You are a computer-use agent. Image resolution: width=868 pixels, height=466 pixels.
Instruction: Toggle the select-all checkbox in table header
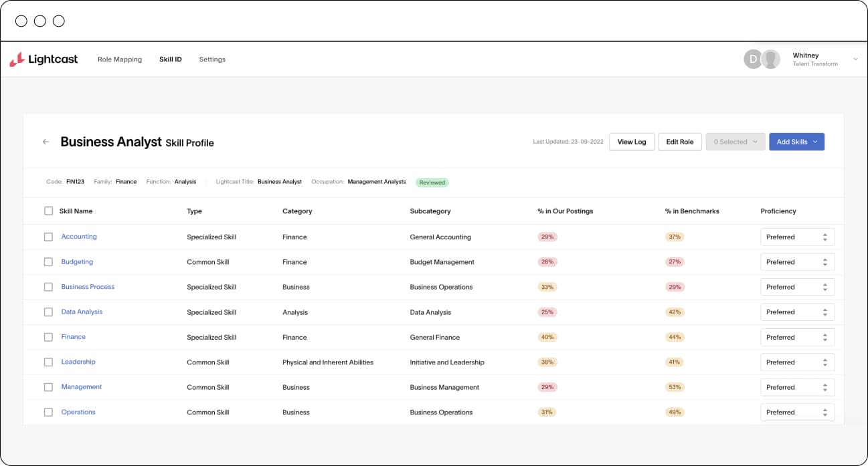click(x=48, y=211)
